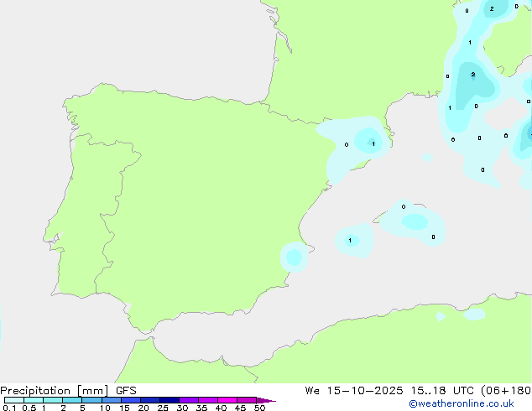Click the "We" weekday label
The width and height of the screenshot is (532, 411).
tap(312, 391)
